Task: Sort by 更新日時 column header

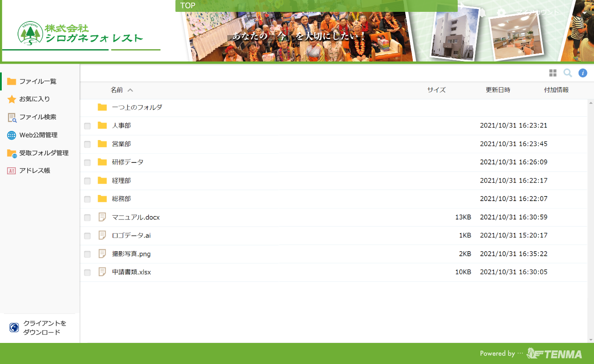Action: pos(498,90)
